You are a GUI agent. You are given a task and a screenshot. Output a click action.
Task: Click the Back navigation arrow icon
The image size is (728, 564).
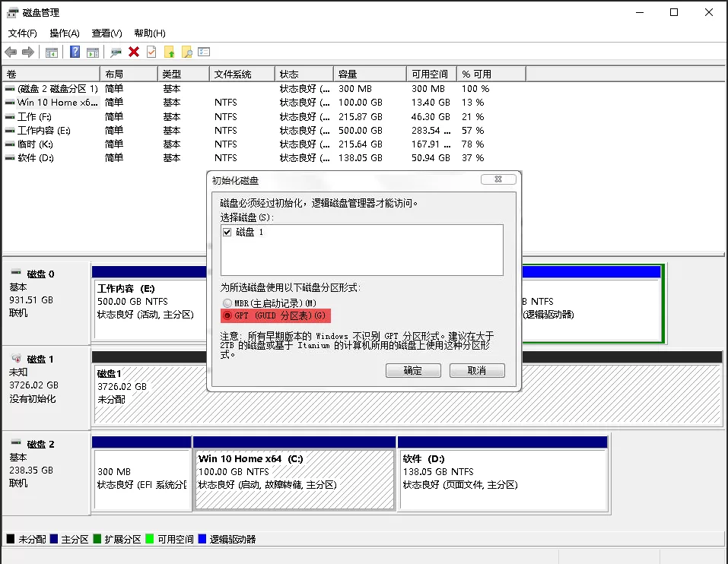[x=11, y=52]
